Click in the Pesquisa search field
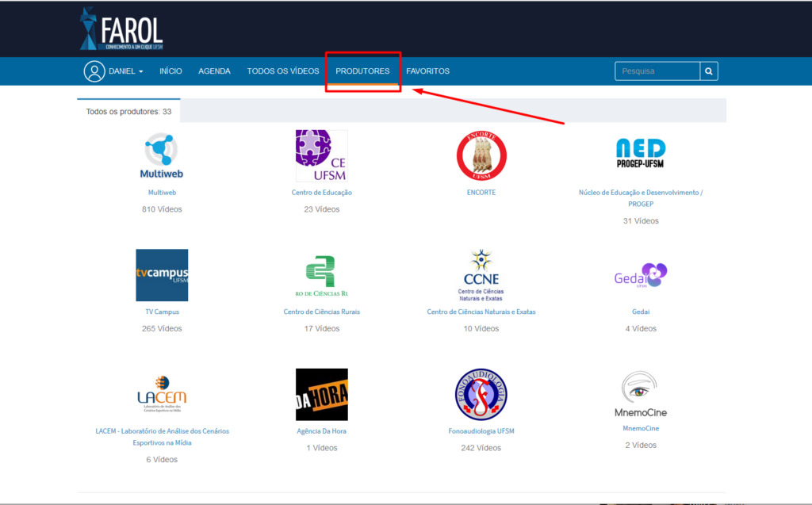 657,71
